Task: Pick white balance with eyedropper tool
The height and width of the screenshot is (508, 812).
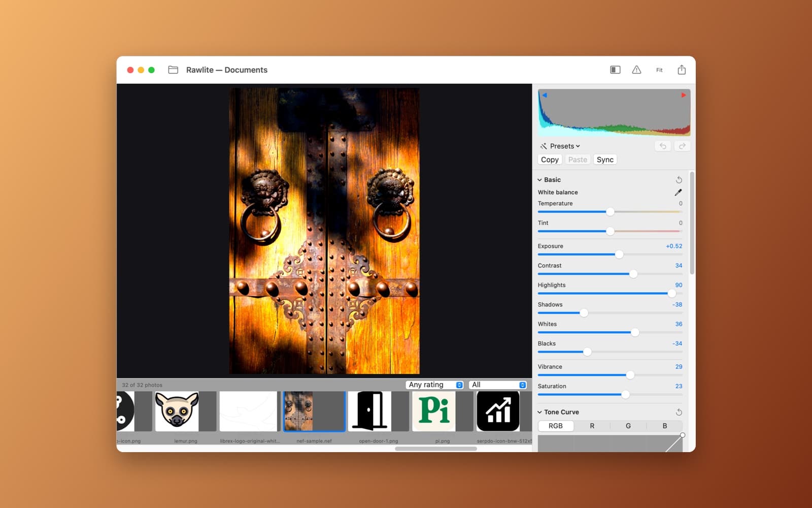Action: (678, 192)
